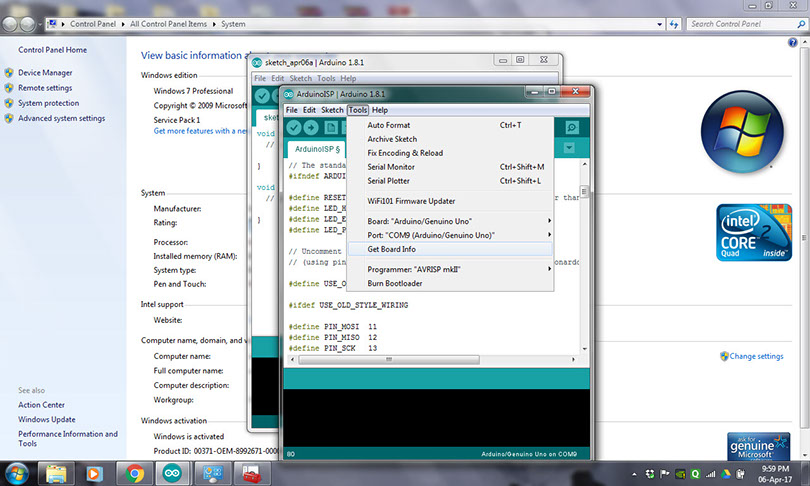Image resolution: width=810 pixels, height=486 pixels.
Task: Show hidden tray icons arrow
Action: pyautogui.click(x=634, y=474)
